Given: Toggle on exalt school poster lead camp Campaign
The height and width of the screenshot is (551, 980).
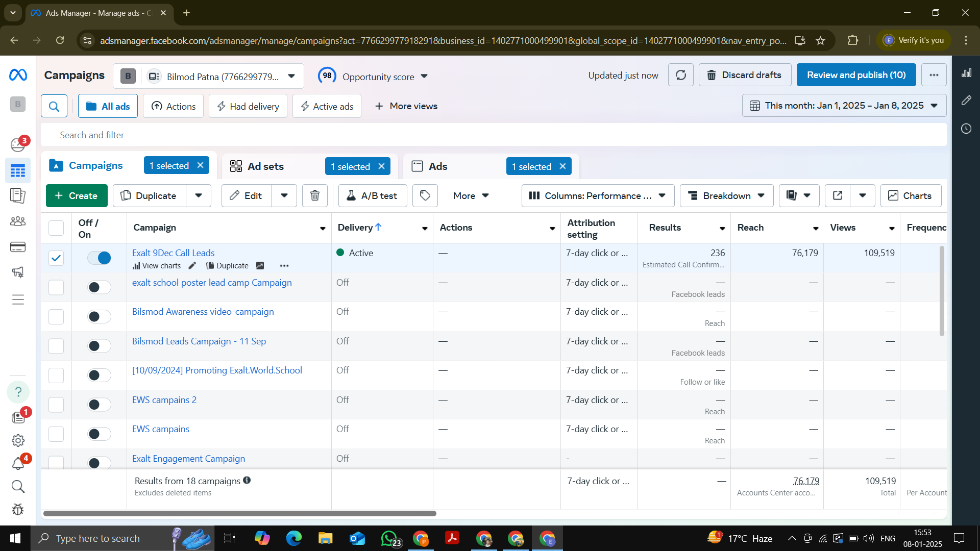Looking at the screenshot, I should click(100, 287).
